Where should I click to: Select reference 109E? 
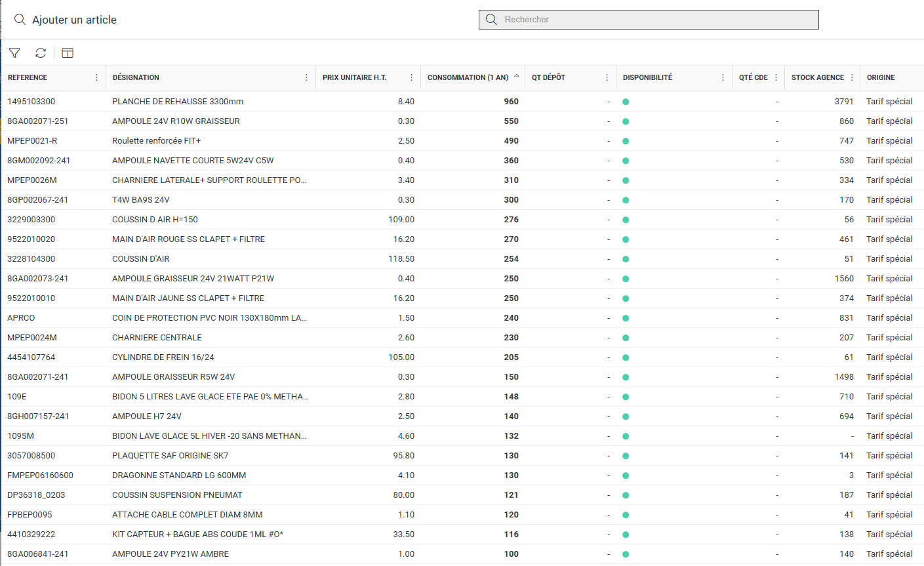coord(17,397)
